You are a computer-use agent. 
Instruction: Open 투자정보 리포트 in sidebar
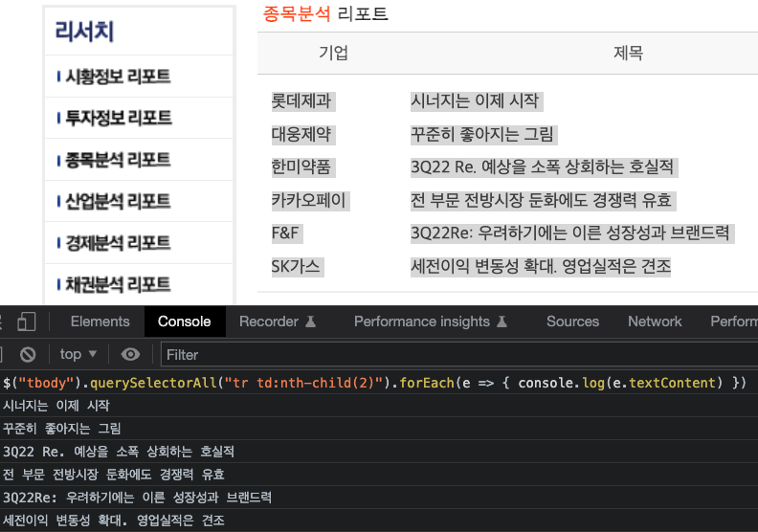[x=119, y=118]
